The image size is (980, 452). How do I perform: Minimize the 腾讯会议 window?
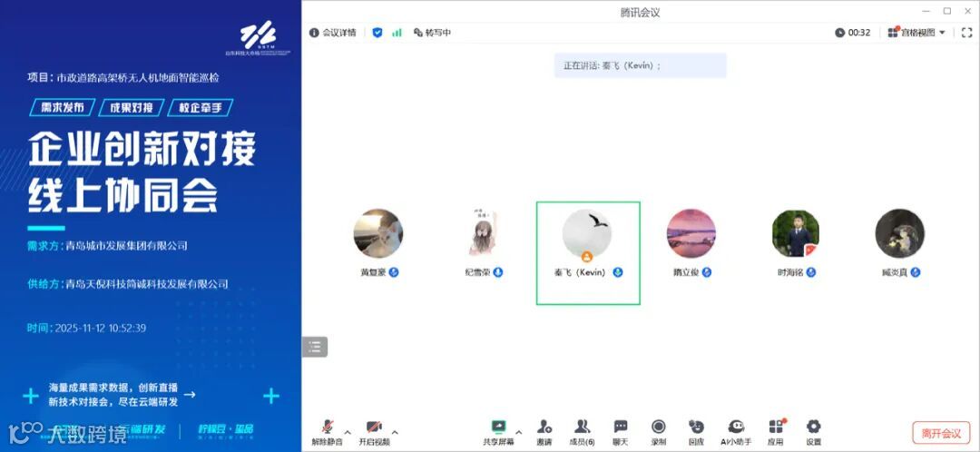click(926, 11)
